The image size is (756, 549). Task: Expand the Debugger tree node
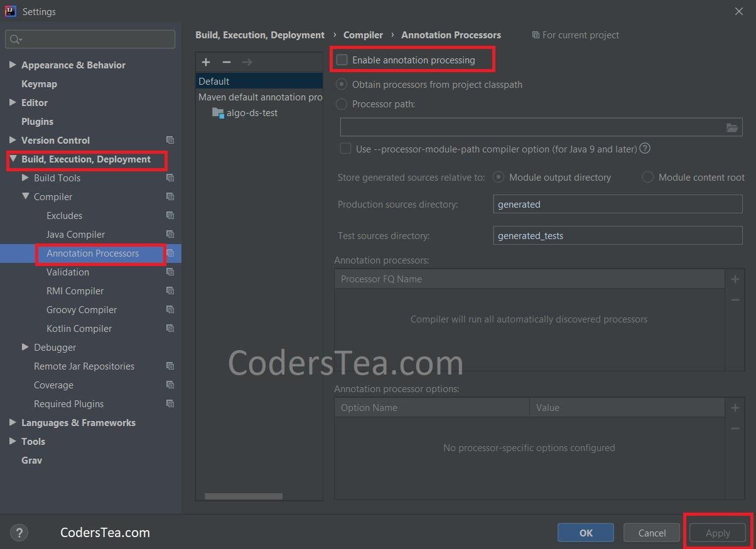click(x=25, y=347)
